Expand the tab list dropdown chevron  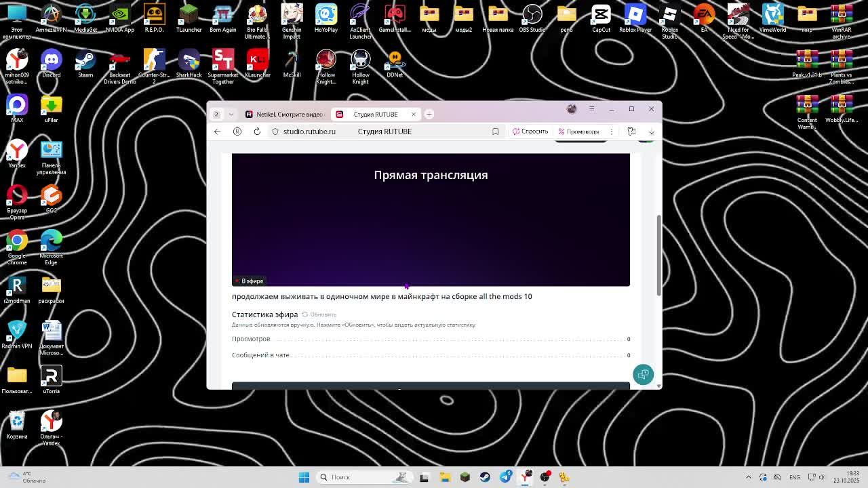pyautogui.click(x=231, y=114)
